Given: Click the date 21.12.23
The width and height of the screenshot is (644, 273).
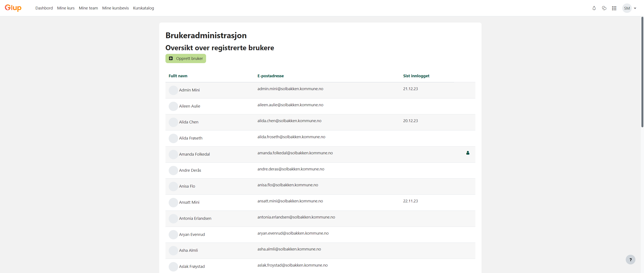Looking at the screenshot, I should (410, 89).
